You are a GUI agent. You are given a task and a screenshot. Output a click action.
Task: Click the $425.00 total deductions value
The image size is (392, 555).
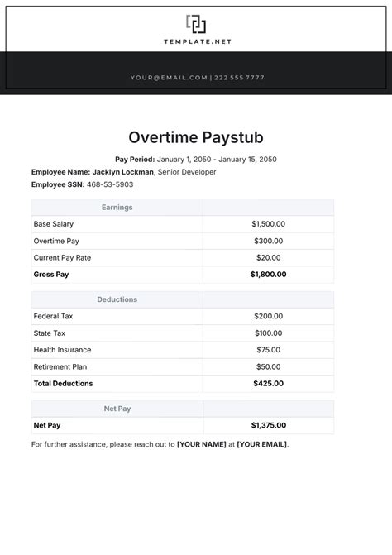pyautogui.click(x=269, y=383)
